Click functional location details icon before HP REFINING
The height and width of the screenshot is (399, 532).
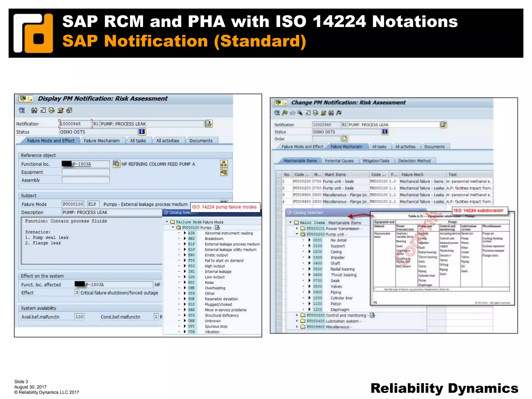(x=116, y=164)
